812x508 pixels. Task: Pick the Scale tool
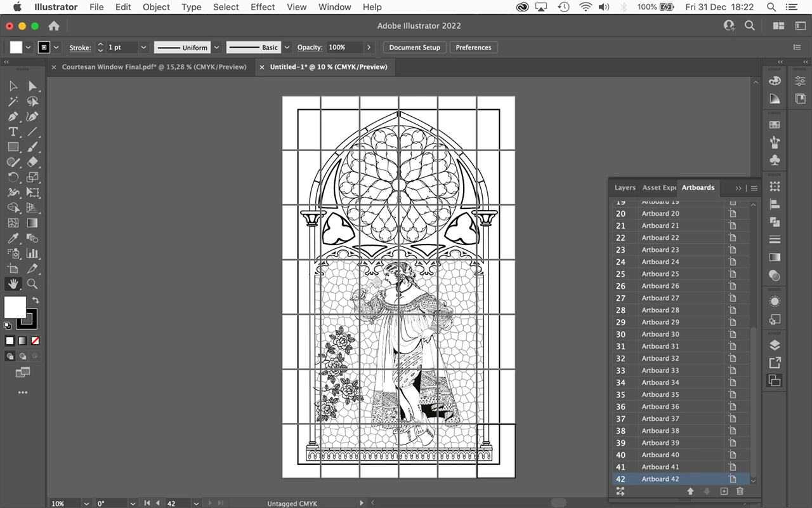click(32, 178)
